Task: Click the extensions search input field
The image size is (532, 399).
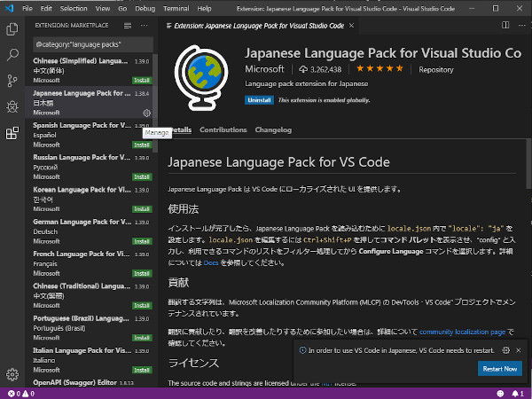Action: pos(93,44)
